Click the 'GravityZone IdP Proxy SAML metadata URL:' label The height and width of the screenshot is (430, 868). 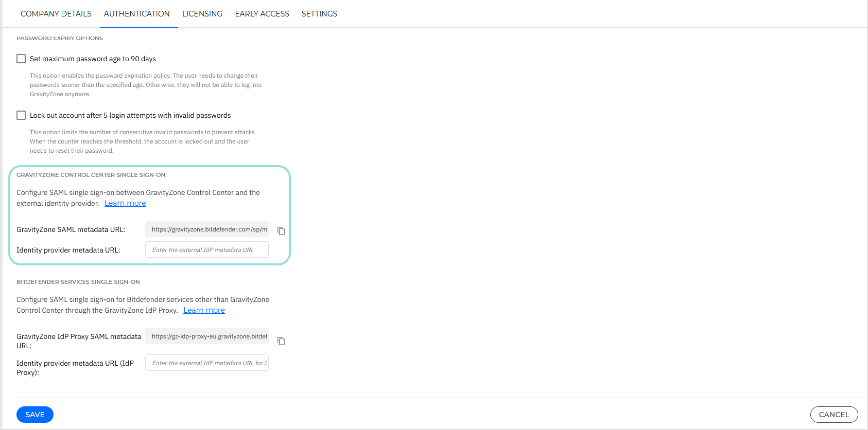click(x=79, y=341)
